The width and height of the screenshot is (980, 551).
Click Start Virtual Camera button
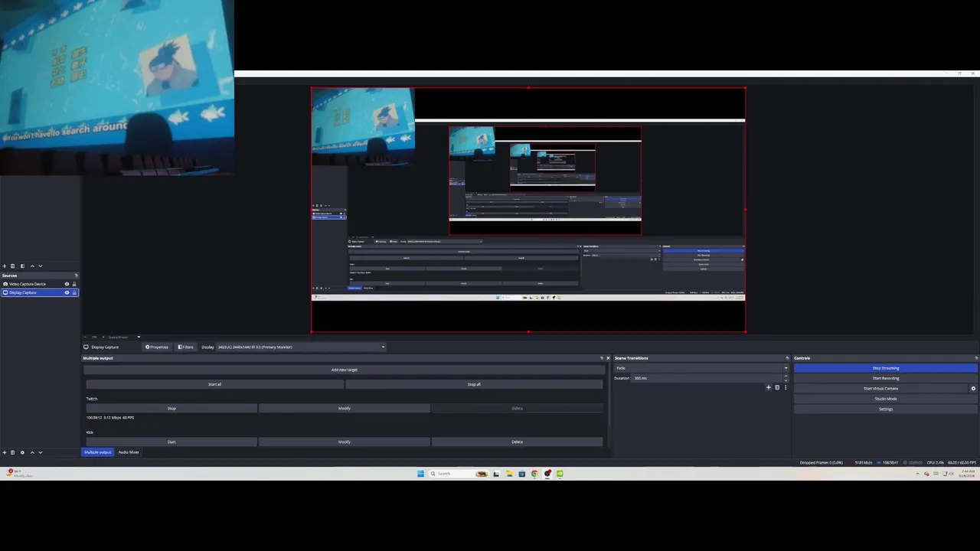(880, 389)
